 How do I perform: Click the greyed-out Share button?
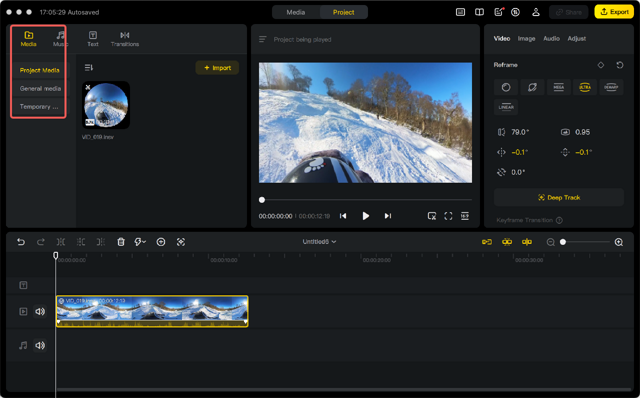(569, 12)
